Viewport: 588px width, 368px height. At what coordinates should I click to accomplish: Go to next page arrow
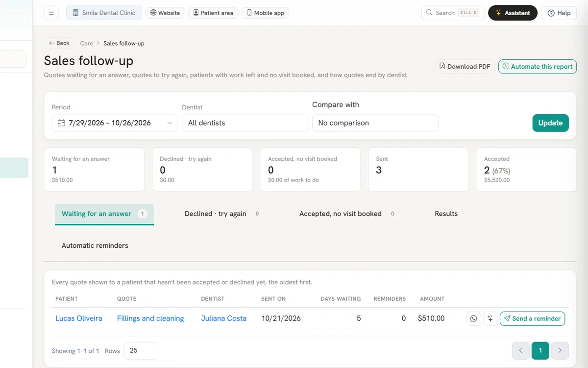click(x=560, y=350)
